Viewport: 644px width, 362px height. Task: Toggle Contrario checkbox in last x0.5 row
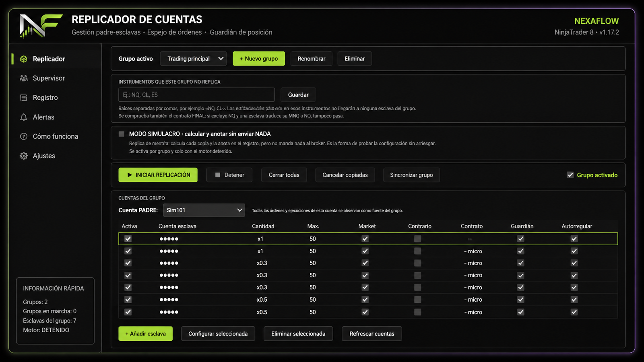[418, 312]
